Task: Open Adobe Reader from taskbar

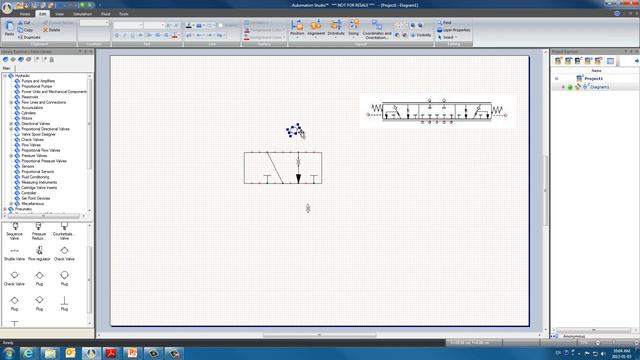Action: coord(111,353)
